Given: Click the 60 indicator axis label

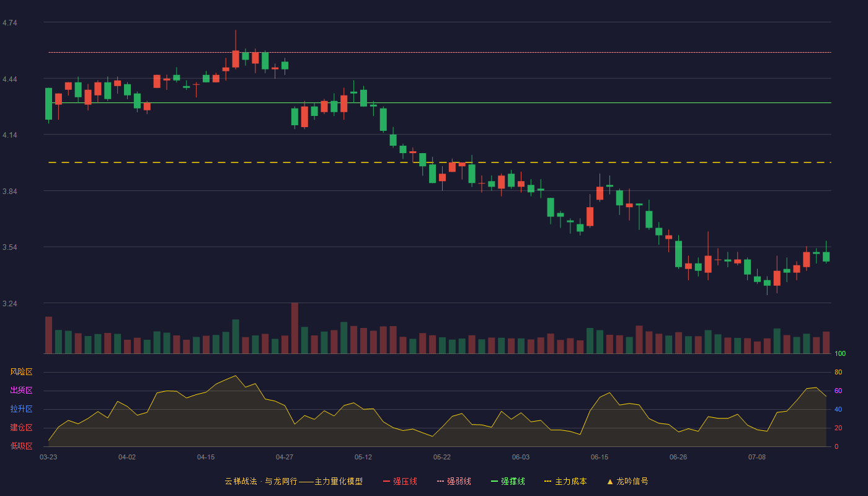Looking at the screenshot, I should [838, 391].
